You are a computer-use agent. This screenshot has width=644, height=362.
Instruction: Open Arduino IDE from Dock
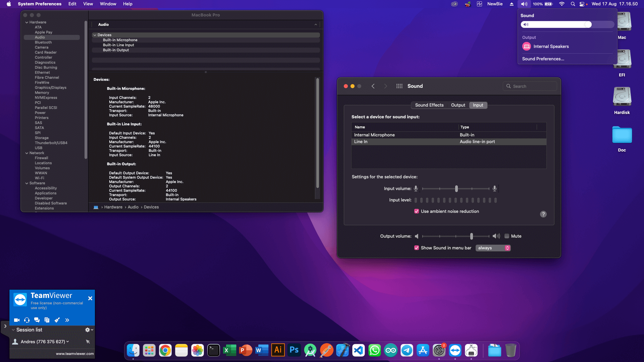(x=391, y=351)
